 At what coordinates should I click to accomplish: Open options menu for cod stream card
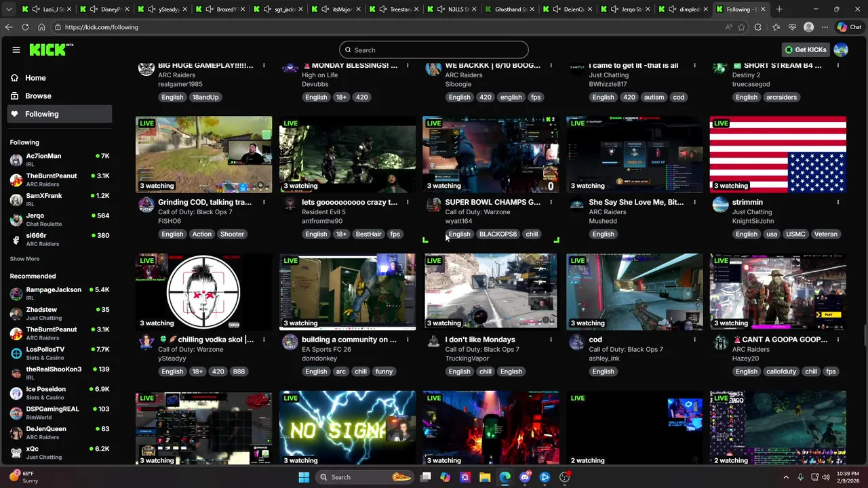694,340
